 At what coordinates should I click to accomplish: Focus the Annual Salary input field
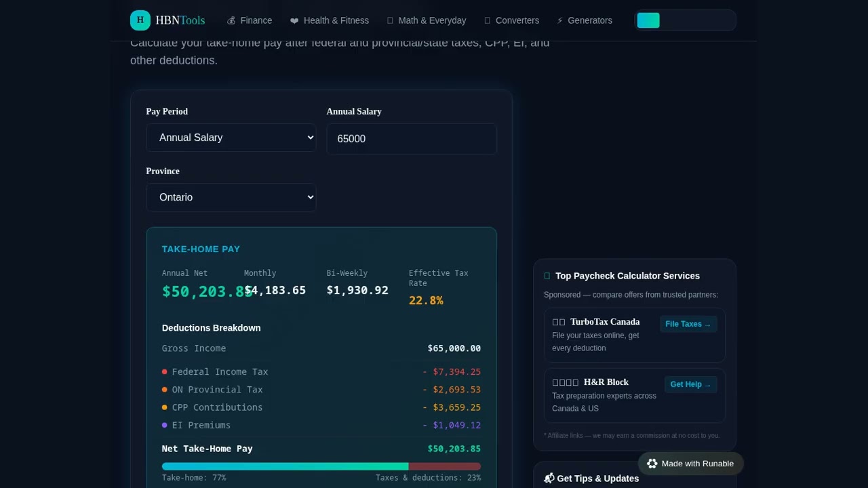[x=412, y=139]
